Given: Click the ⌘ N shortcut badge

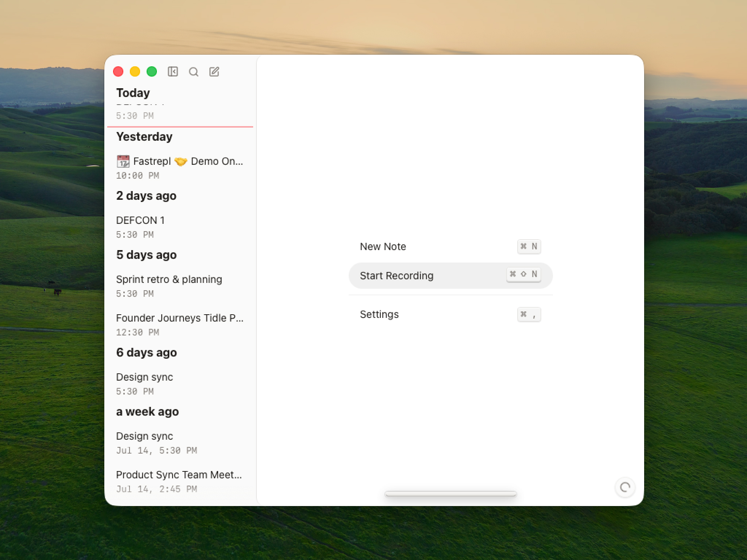Looking at the screenshot, I should coord(529,246).
